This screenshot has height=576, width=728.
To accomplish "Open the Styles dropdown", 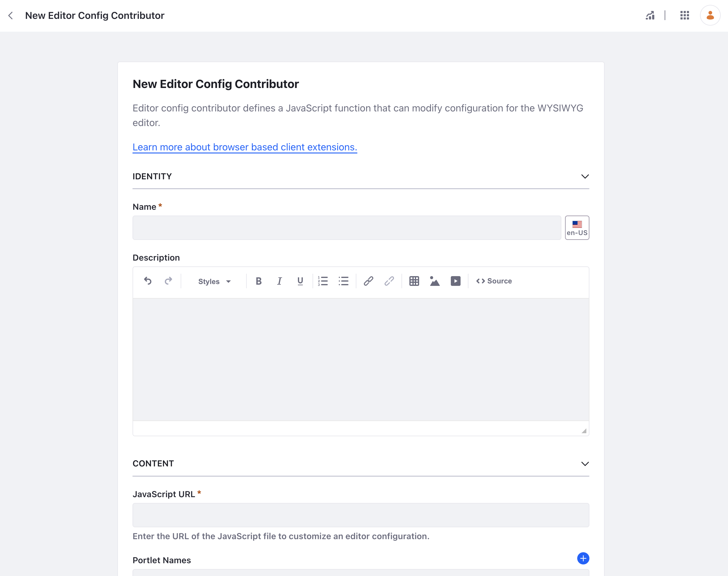I will coord(214,281).
